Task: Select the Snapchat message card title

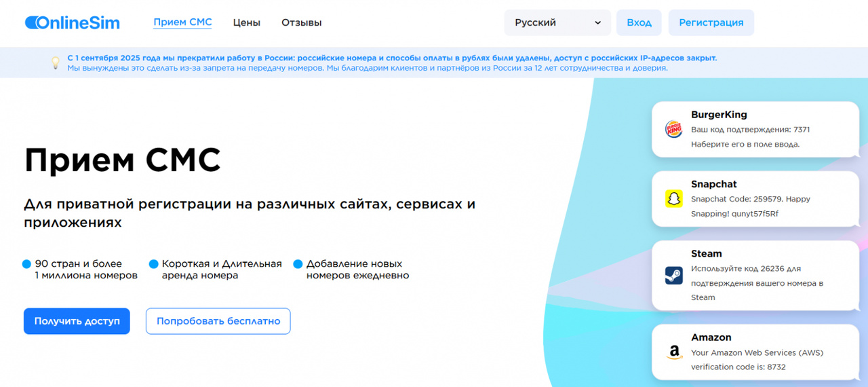Action: (x=713, y=184)
